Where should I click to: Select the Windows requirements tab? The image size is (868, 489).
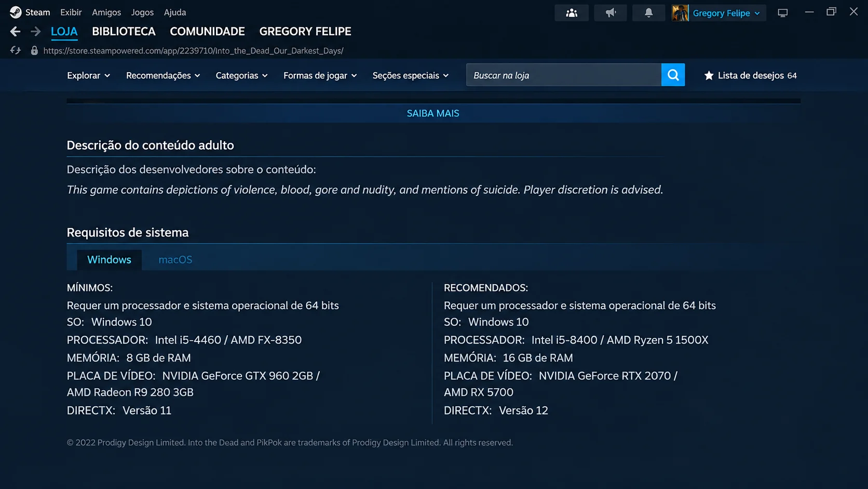pyautogui.click(x=109, y=260)
